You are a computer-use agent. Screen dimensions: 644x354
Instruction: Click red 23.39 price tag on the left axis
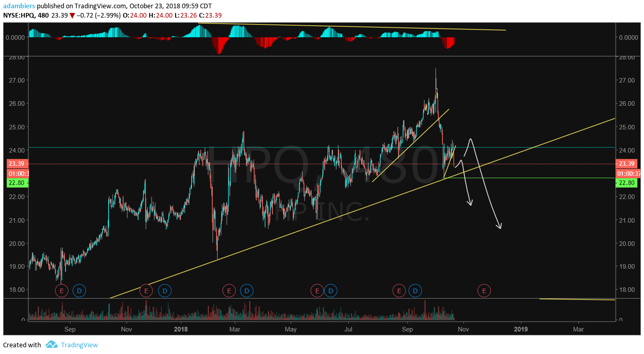point(18,164)
